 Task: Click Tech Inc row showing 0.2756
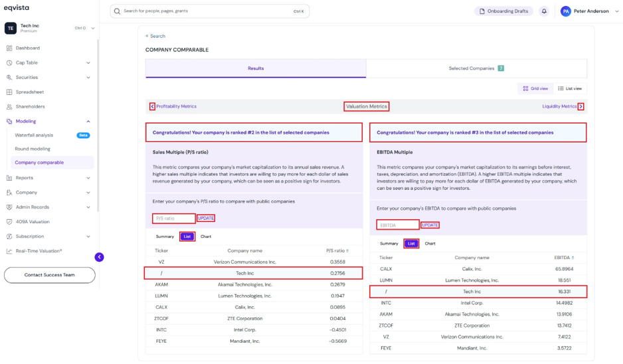click(x=254, y=274)
